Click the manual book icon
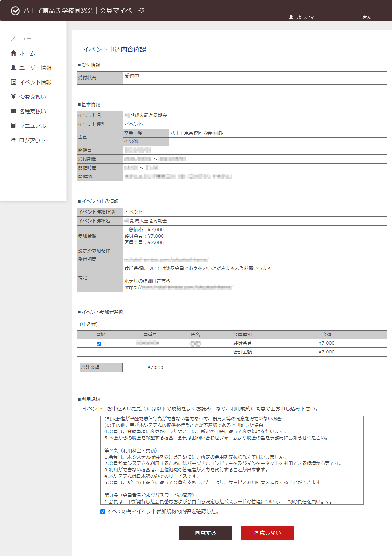The width and height of the screenshot is (392, 556). click(x=13, y=125)
